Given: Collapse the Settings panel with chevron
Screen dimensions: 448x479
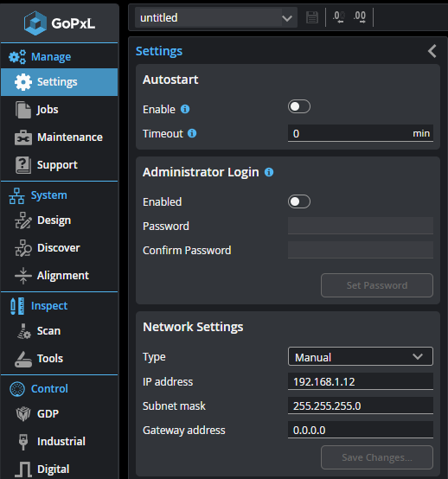Looking at the screenshot, I should (432, 51).
